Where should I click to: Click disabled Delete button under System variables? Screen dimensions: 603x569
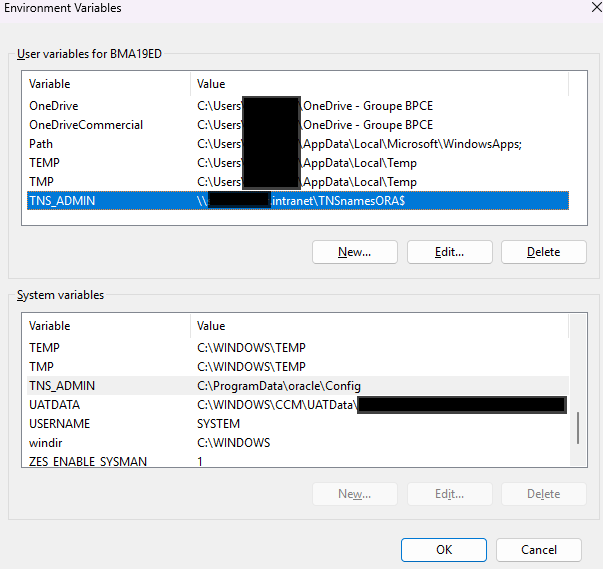[544, 494]
